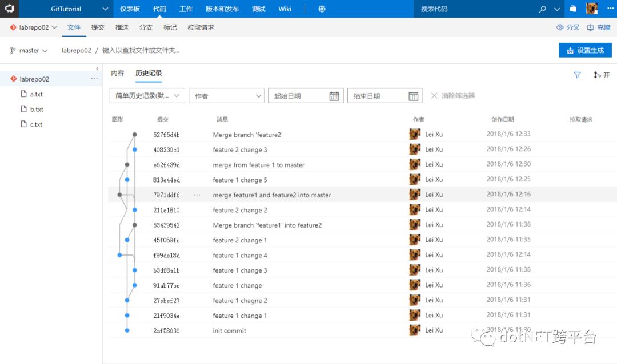Switch to the 标记 tab
Image resolution: width=617 pixels, height=364 pixels.
tap(170, 27)
